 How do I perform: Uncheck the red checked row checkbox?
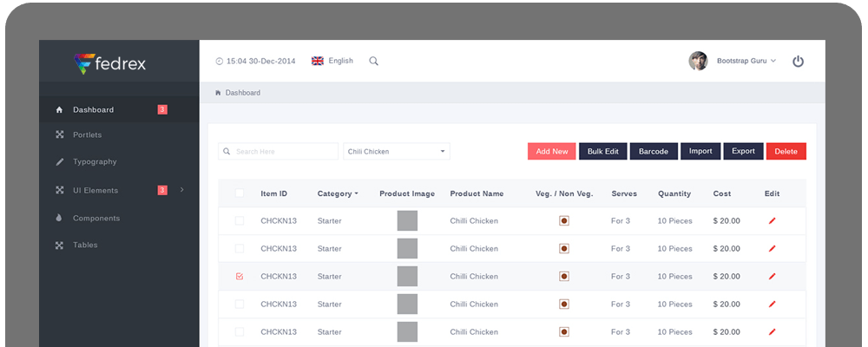click(x=240, y=276)
